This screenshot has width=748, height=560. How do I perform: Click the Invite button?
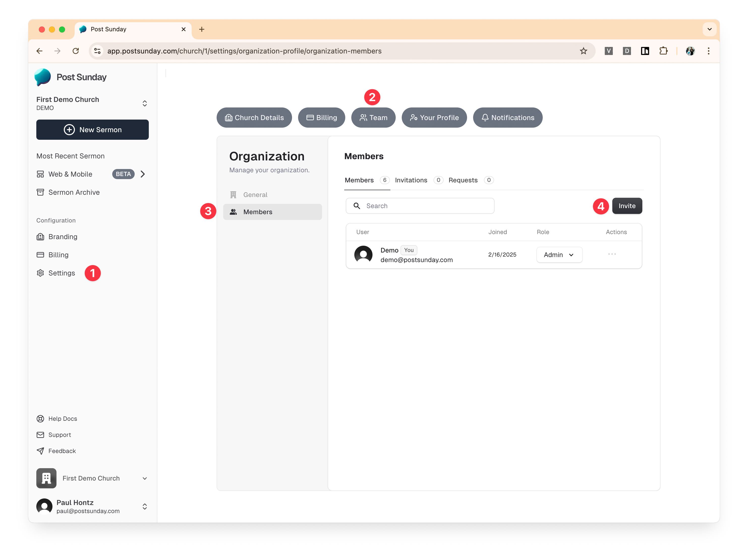click(x=627, y=206)
